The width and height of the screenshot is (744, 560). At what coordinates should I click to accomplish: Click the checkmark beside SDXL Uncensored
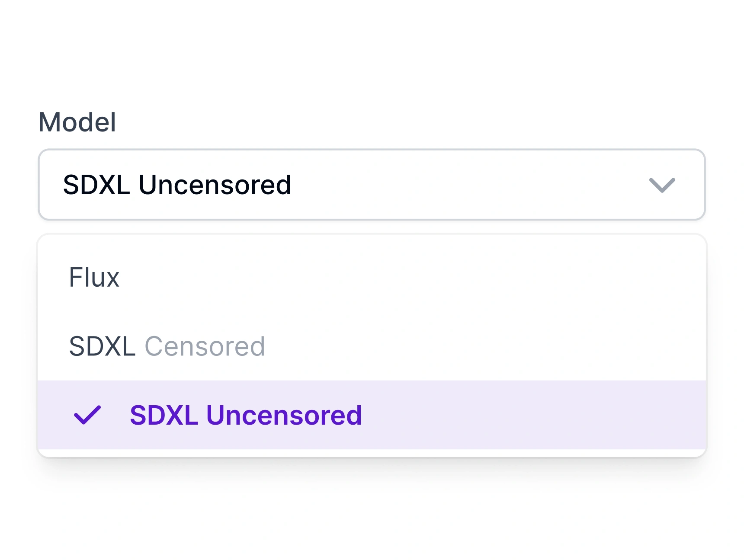click(87, 415)
